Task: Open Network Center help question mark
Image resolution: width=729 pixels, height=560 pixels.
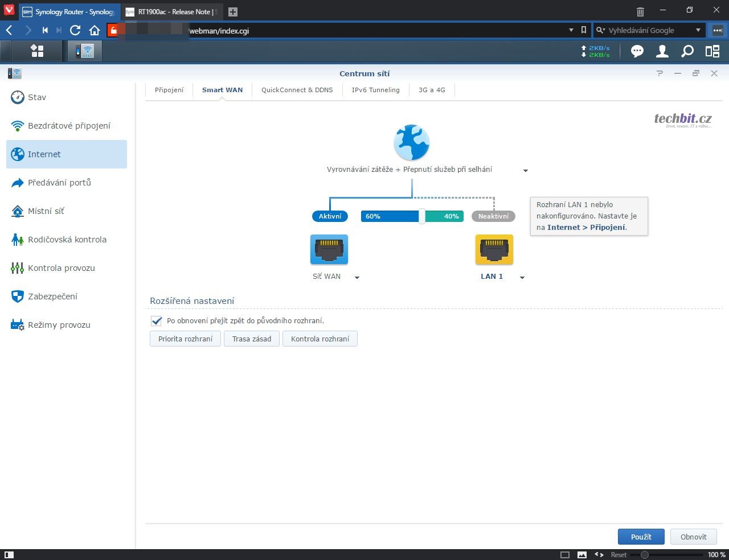Action: pyautogui.click(x=660, y=73)
